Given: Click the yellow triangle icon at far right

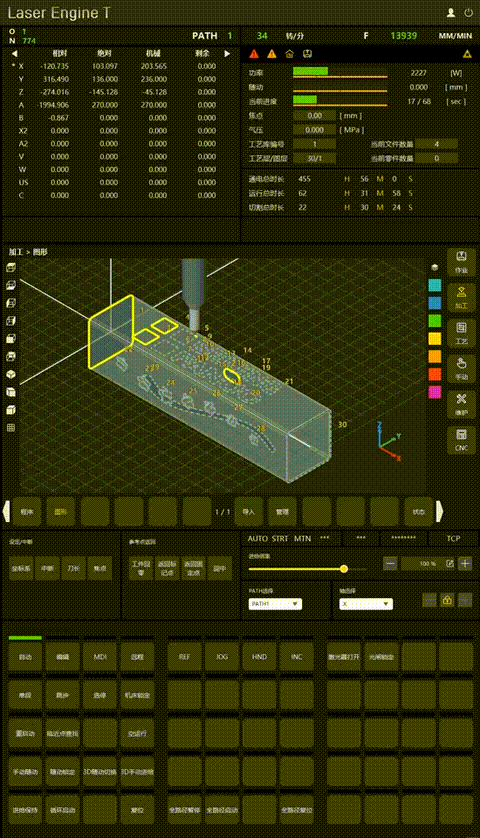Looking at the screenshot, I should [x=467, y=53].
